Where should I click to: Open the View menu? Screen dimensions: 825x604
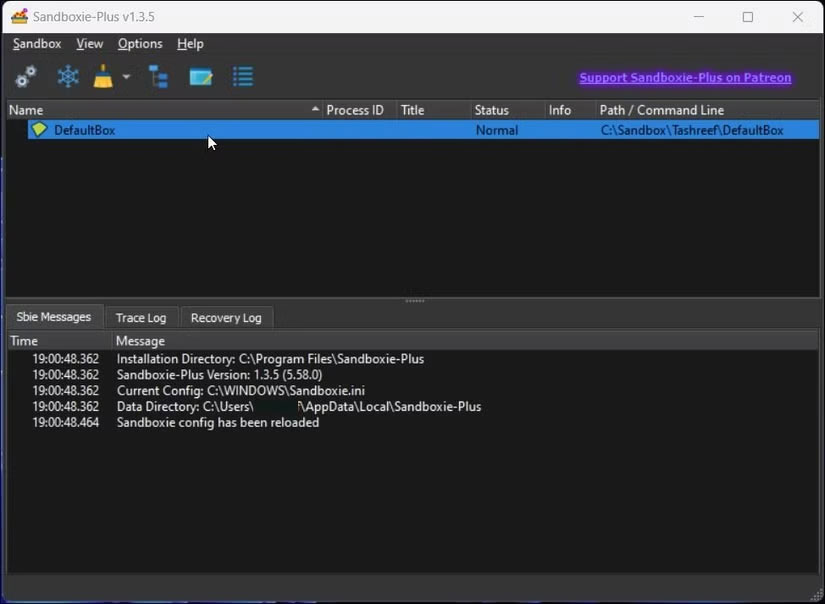pos(89,43)
